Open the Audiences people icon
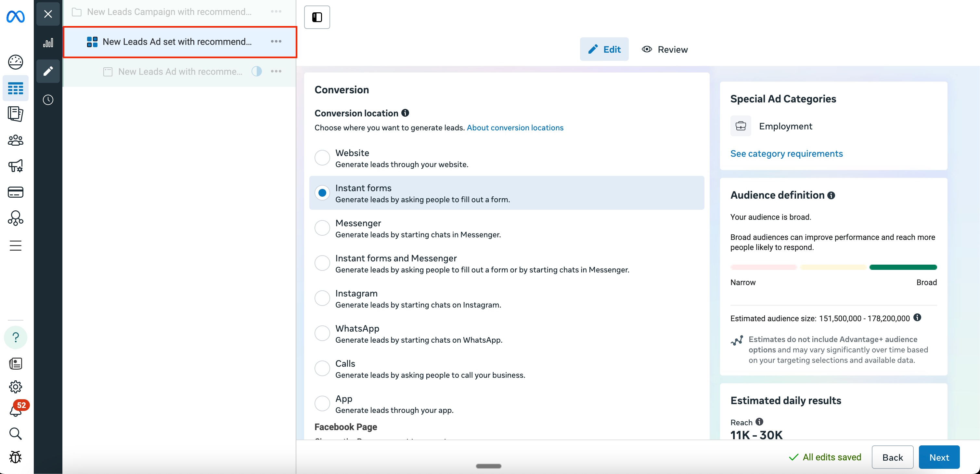Viewport: 980px width, 474px height. [16, 140]
